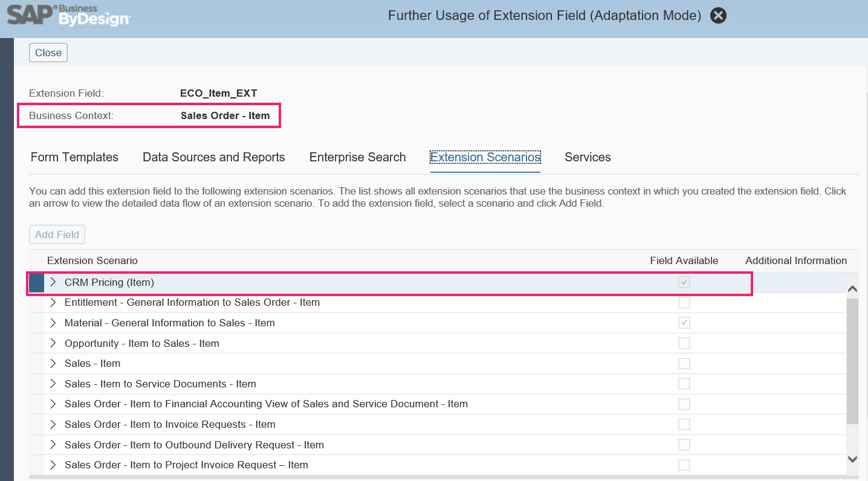Open the Extension Scenarios tab
The height and width of the screenshot is (481, 868).
click(x=485, y=157)
